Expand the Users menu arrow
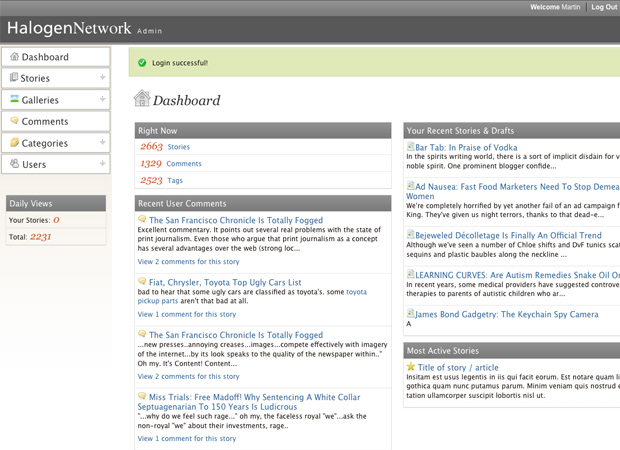 click(x=102, y=163)
